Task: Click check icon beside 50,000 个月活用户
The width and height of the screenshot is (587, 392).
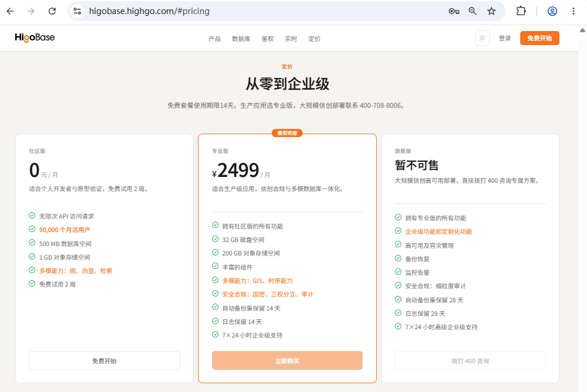Action: (x=32, y=229)
